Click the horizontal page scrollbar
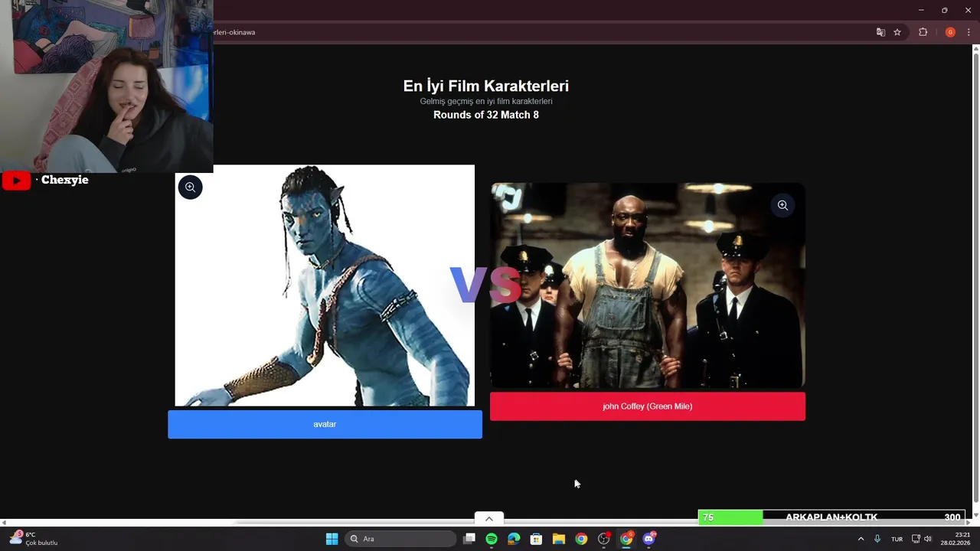 pos(486,523)
